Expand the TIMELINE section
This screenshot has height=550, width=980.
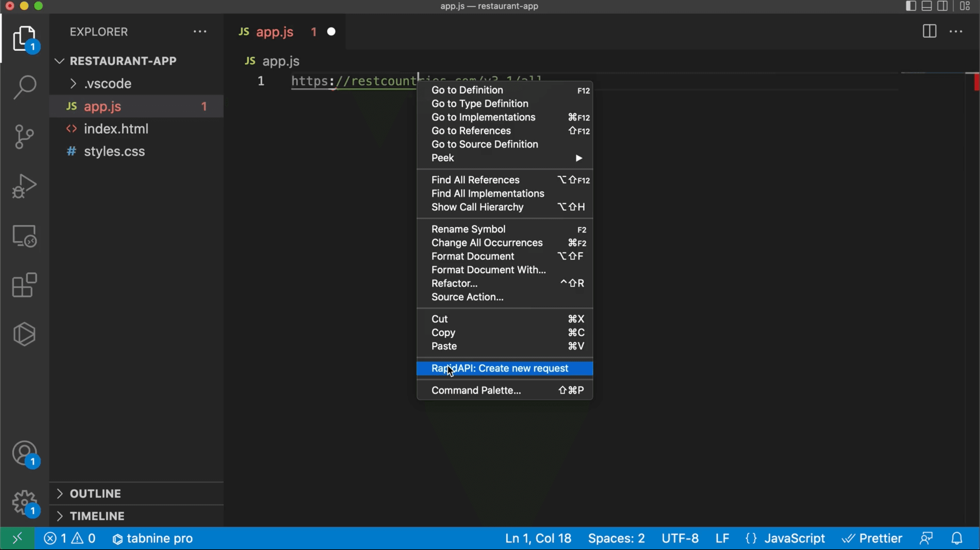(136, 516)
